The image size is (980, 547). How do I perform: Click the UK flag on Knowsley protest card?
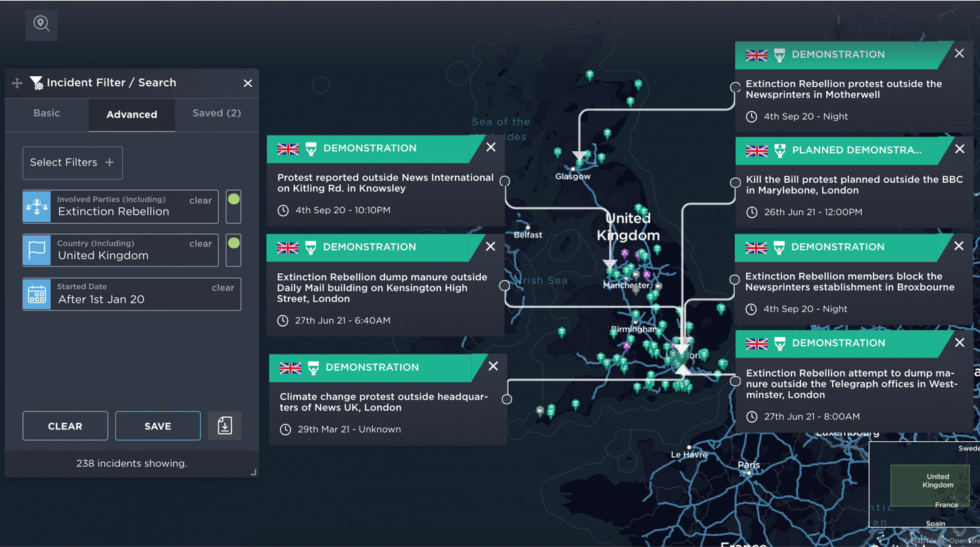tap(288, 149)
